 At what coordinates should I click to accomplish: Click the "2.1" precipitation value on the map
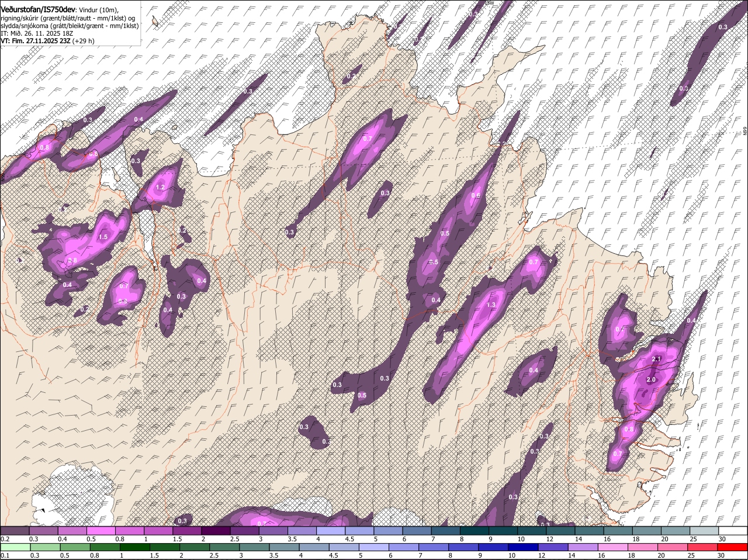(x=656, y=359)
